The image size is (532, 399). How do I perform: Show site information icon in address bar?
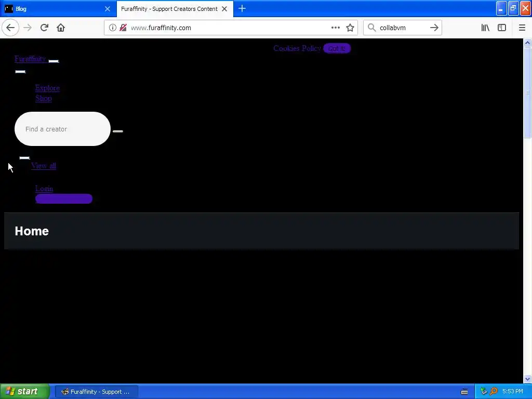[x=113, y=28]
